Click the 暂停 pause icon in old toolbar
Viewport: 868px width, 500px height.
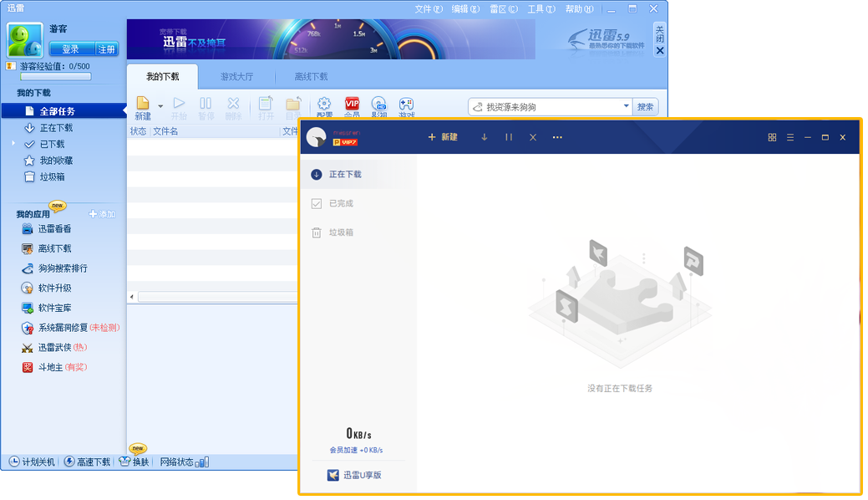point(206,104)
